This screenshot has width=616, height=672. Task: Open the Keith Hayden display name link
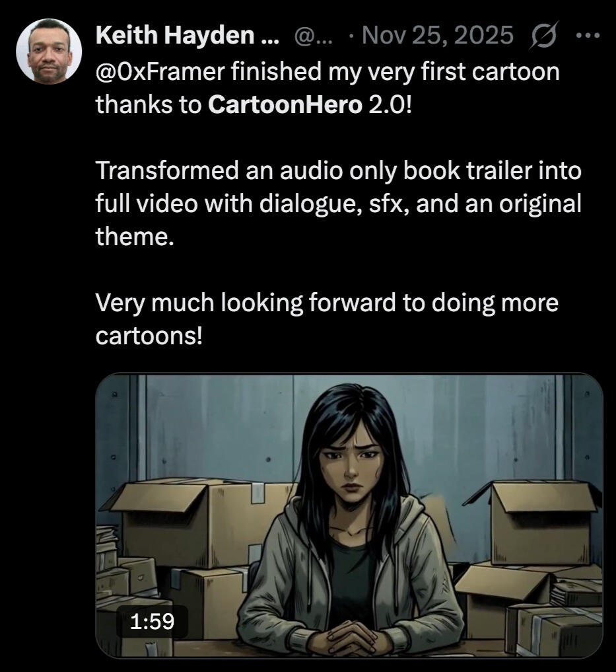pyautogui.click(x=188, y=35)
